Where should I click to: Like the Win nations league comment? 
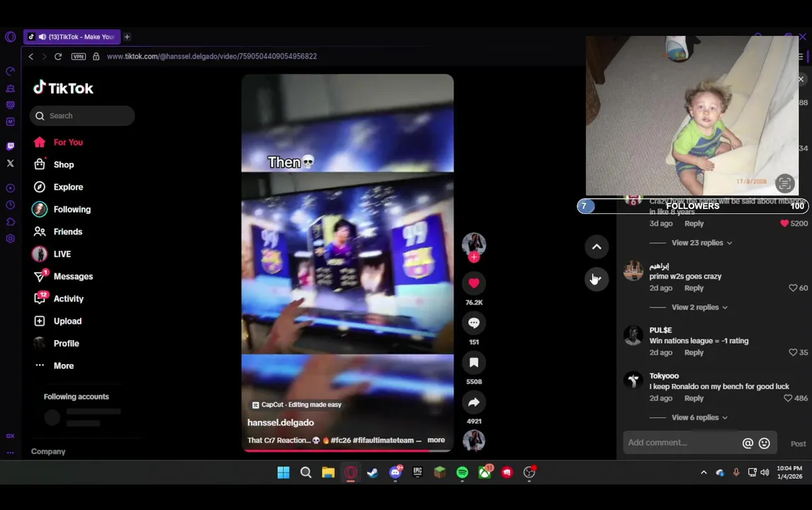tap(793, 353)
